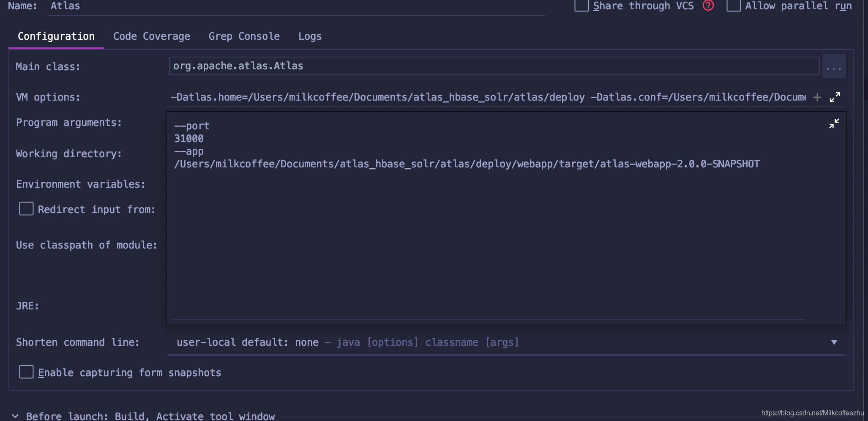This screenshot has width=868, height=421.
Task: Toggle Allow parallel run checkbox
Action: point(733,5)
